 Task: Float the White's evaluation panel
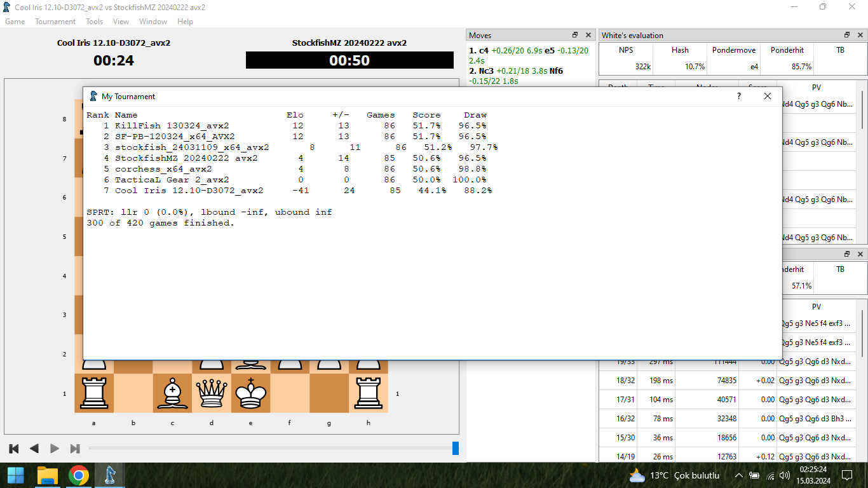click(x=847, y=35)
